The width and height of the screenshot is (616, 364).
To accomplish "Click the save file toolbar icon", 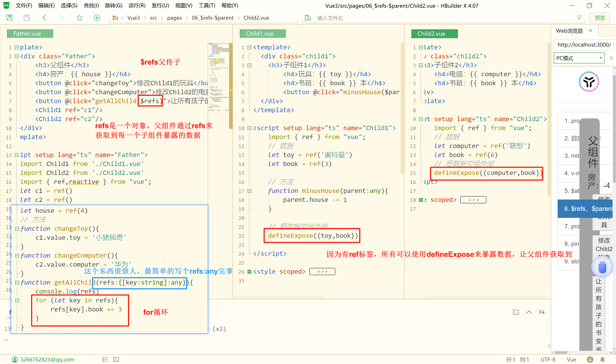I will 27,18.
